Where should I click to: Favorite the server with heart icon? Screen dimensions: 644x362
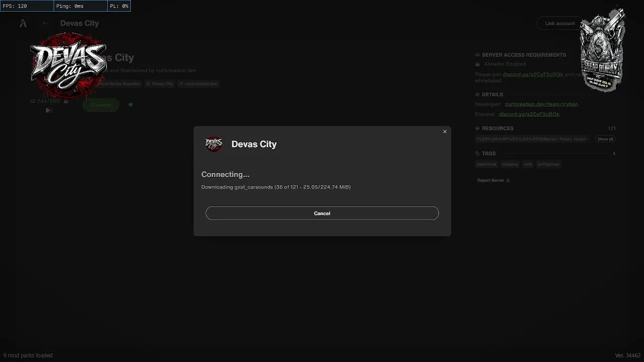130,105
